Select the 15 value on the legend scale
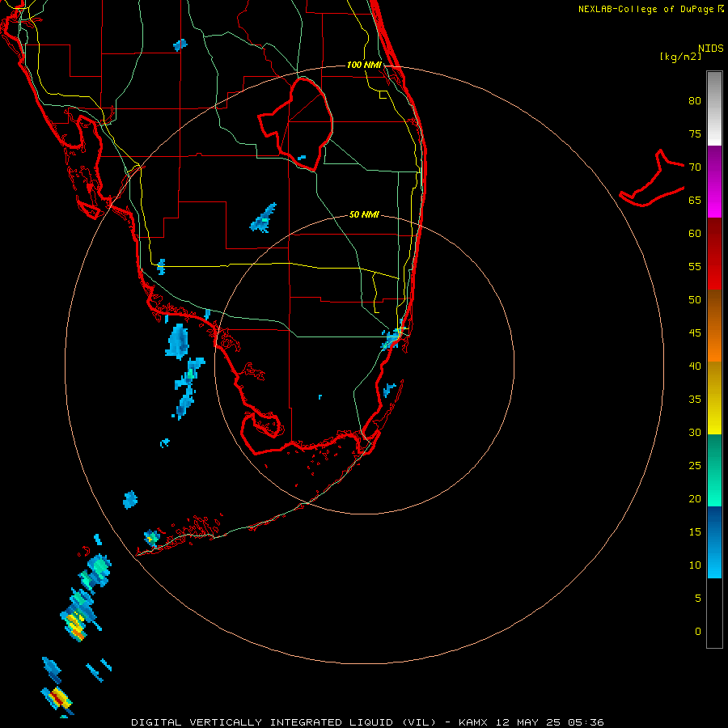This screenshot has width=728, height=728. tap(695, 531)
